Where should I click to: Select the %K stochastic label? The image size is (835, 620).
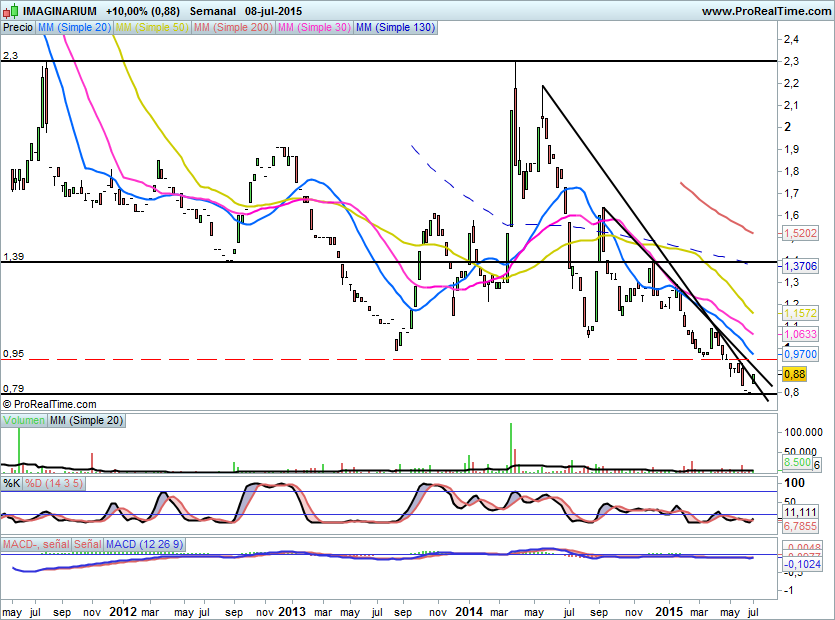[x=12, y=484]
